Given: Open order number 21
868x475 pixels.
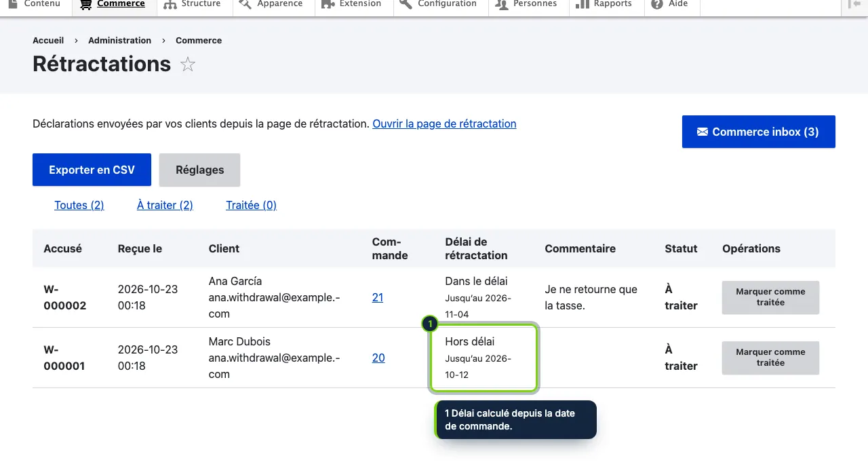Looking at the screenshot, I should [x=378, y=297].
